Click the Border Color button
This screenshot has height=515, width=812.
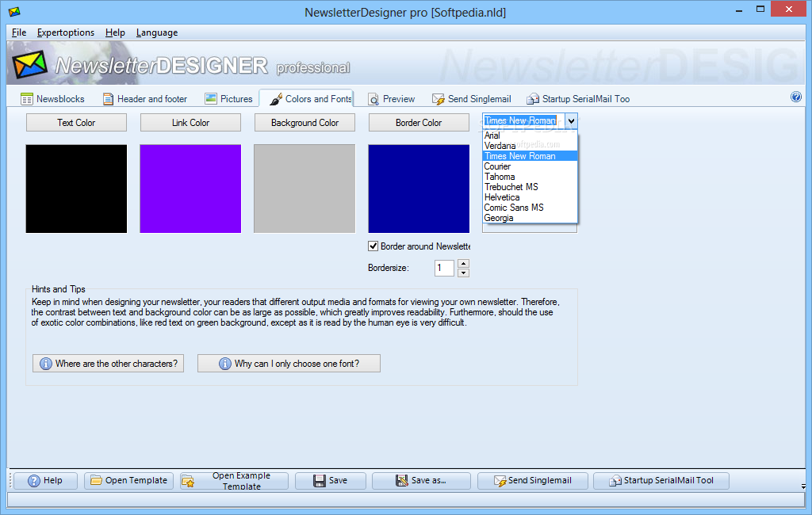419,123
